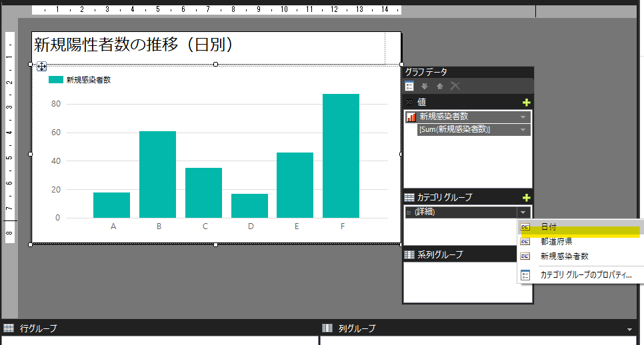Select the tallest bar labeled F
Viewport: 644px width, 345px height.
tap(341, 155)
